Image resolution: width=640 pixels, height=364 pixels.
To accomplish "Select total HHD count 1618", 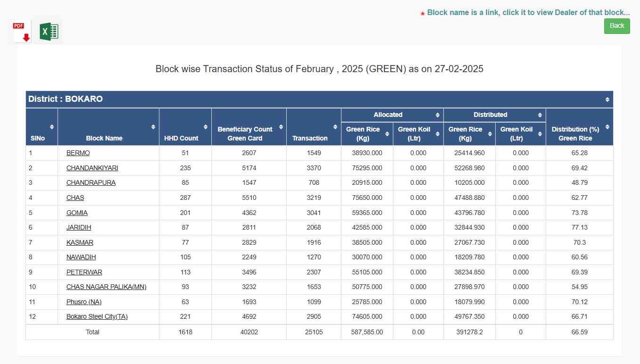I will point(185,332).
